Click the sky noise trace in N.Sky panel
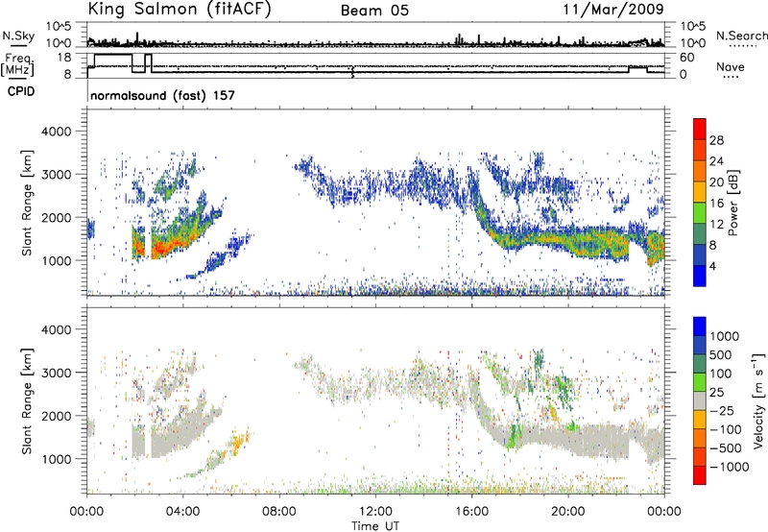Viewport: 768px width, 532px height. 375,43
